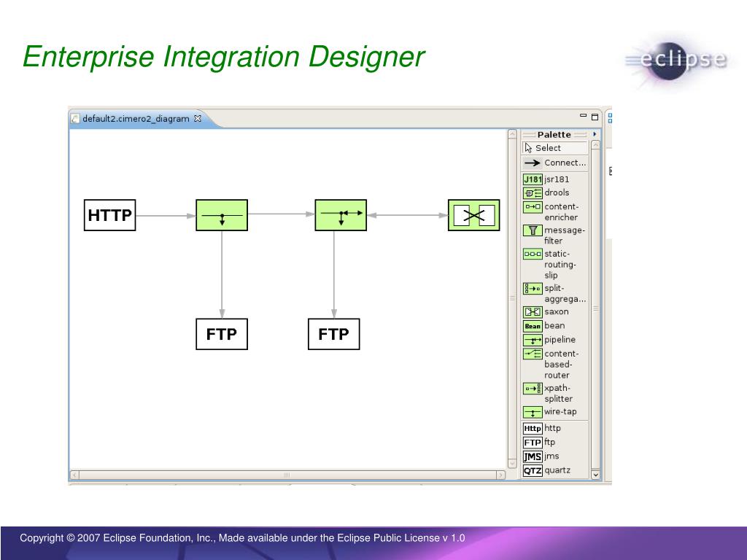747x560 pixels.
Task: Select the Http binding icon
Action: [533, 429]
